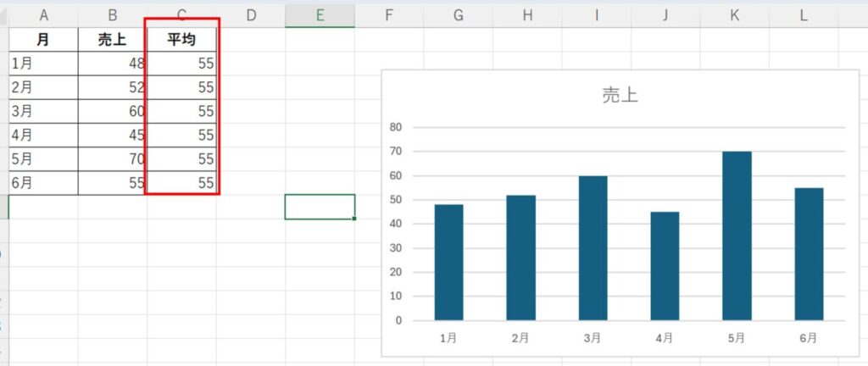Select sales value 45 cell
868x366 pixels.
tap(113, 135)
